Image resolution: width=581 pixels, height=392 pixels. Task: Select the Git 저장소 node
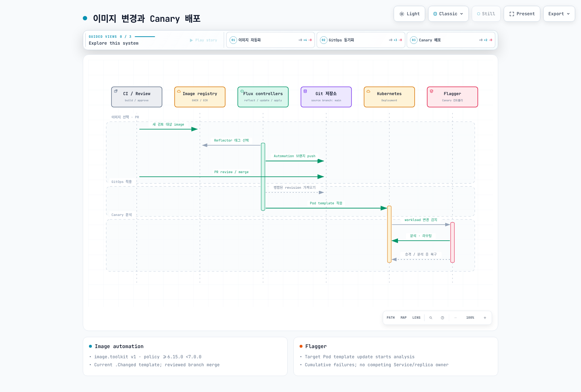tap(326, 97)
